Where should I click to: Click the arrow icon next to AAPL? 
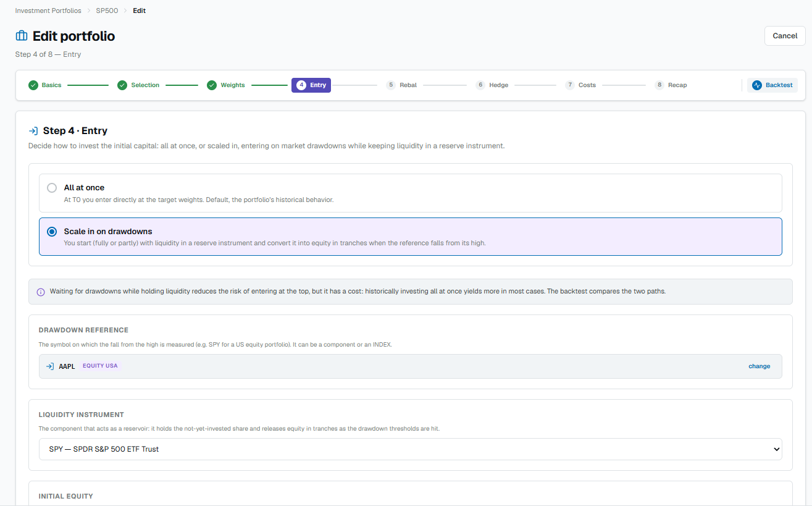tap(50, 366)
